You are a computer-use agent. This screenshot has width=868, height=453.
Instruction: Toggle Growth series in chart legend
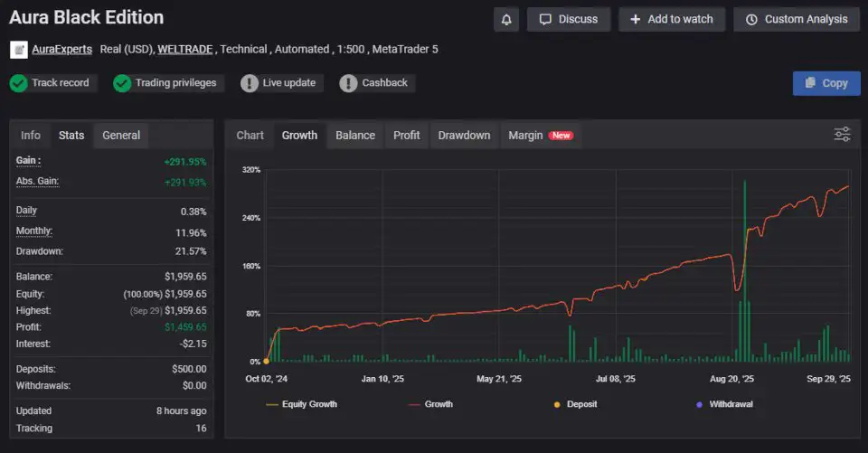pyautogui.click(x=429, y=404)
